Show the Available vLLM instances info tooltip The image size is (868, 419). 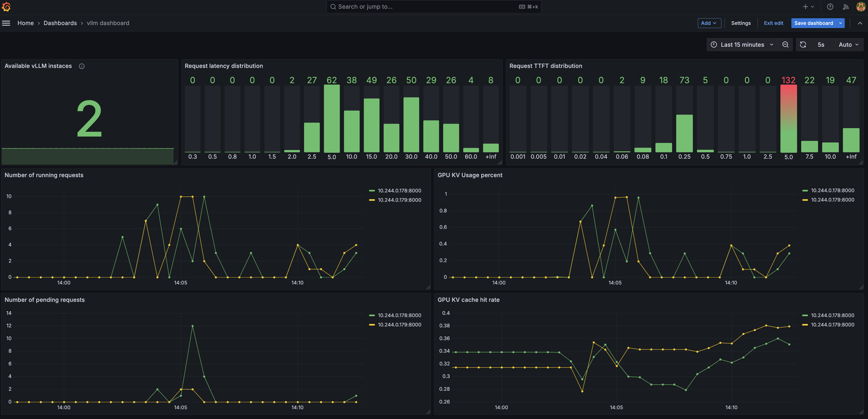click(82, 66)
